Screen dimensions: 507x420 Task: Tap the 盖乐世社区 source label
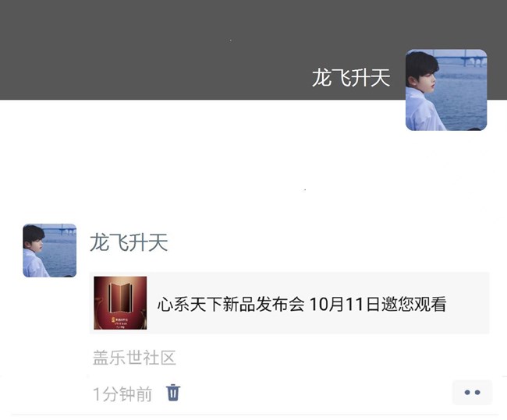coord(134,358)
